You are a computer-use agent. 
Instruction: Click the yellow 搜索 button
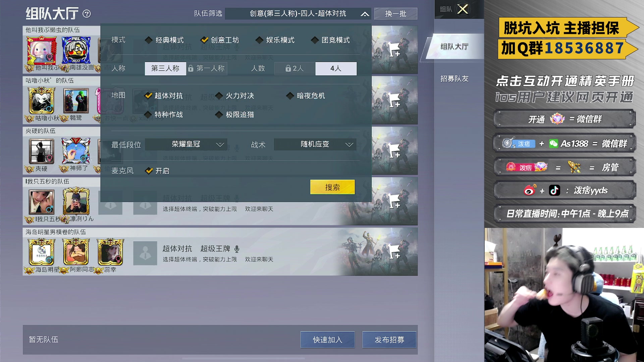[x=332, y=187]
